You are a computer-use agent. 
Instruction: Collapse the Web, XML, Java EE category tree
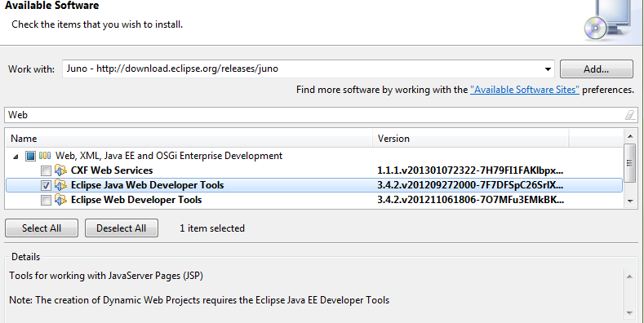[16, 157]
